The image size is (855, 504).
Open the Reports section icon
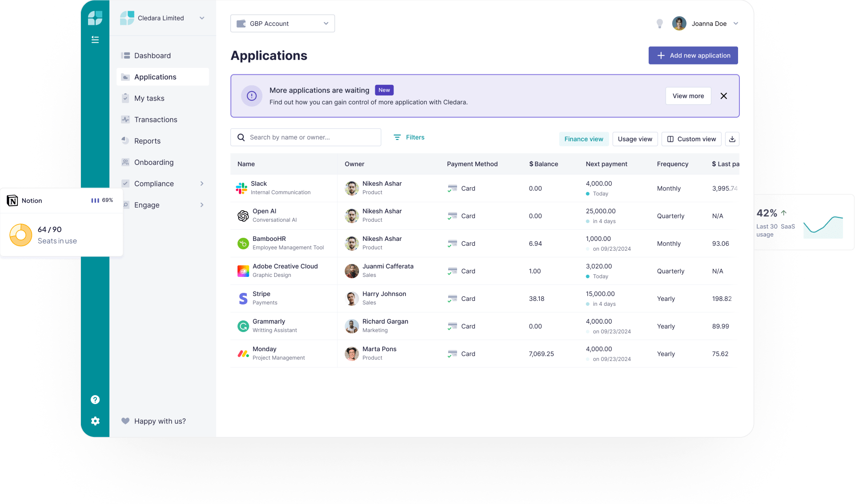[x=125, y=141]
